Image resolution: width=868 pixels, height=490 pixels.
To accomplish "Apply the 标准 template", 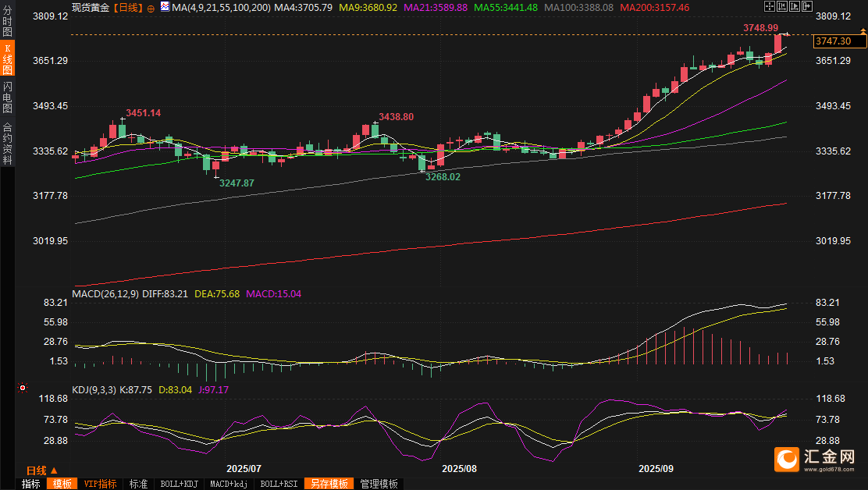I will pyautogui.click(x=138, y=484).
